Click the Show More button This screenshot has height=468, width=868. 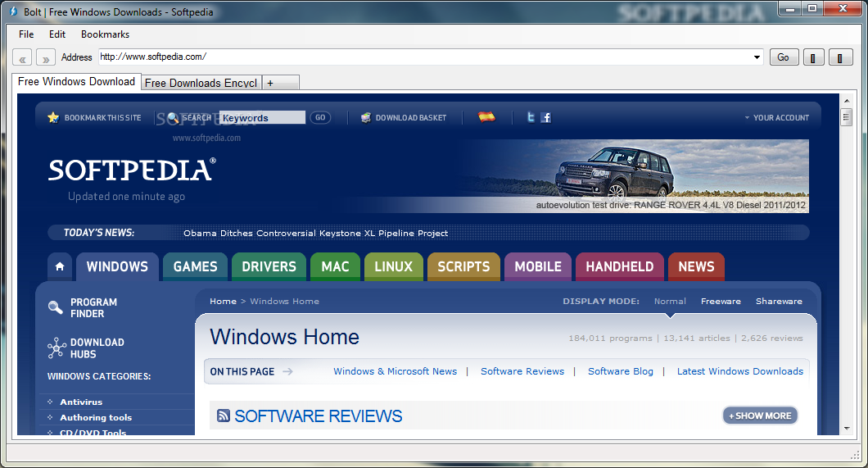(x=760, y=416)
